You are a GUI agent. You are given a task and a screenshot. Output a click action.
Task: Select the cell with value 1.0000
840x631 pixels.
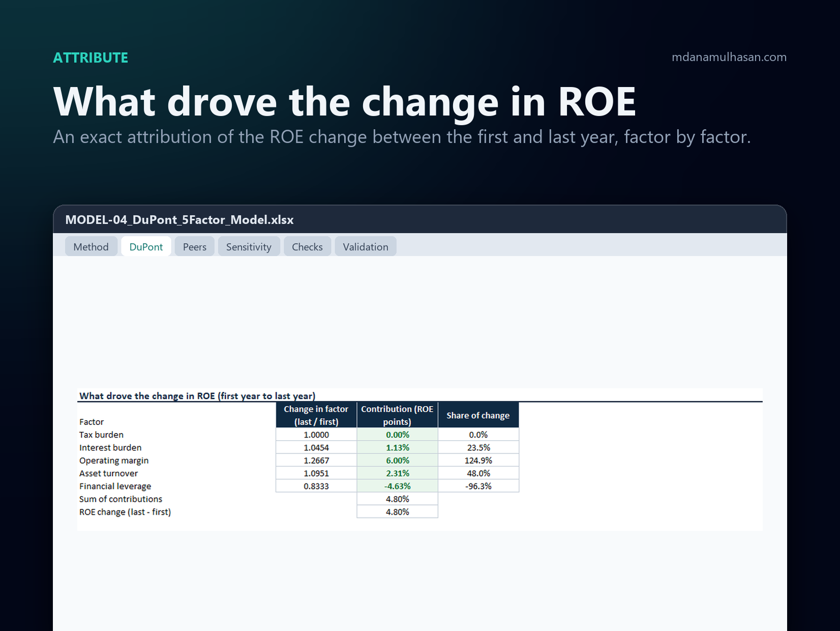point(316,435)
